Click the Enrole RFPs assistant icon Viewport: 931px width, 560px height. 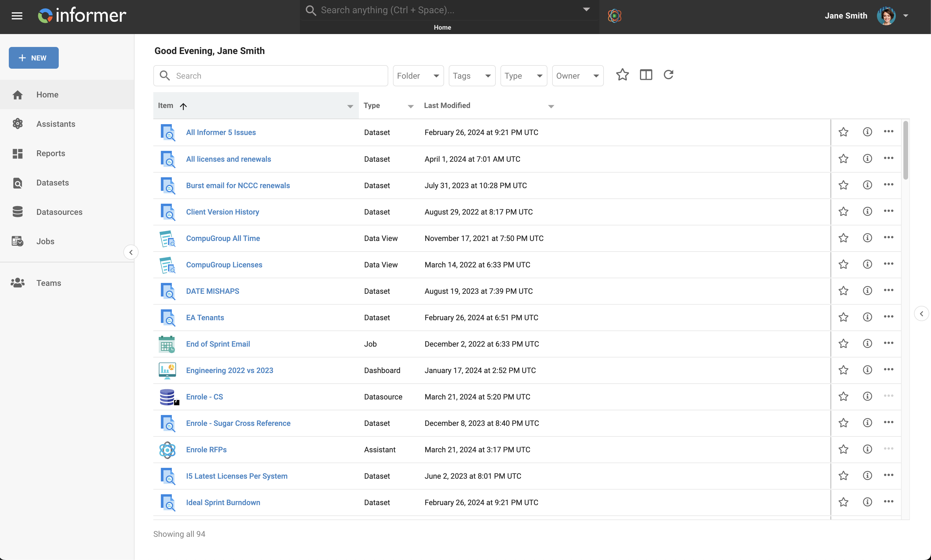point(167,449)
